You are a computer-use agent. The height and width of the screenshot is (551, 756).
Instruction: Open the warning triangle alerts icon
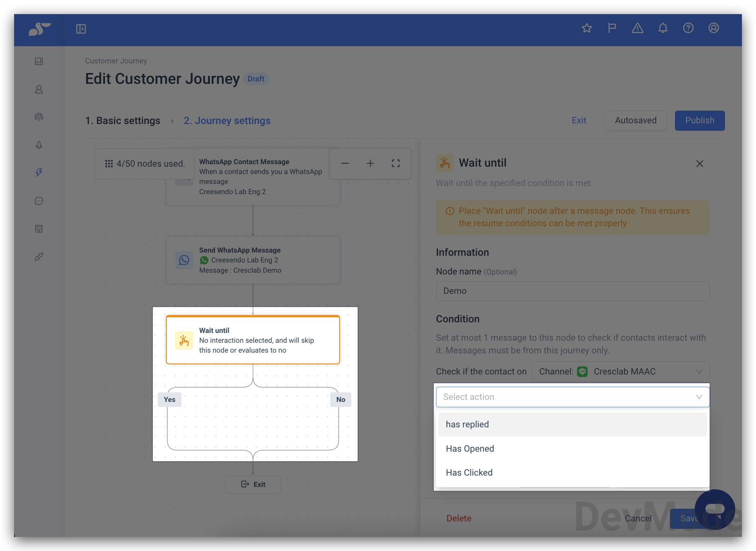pyautogui.click(x=638, y=28)
